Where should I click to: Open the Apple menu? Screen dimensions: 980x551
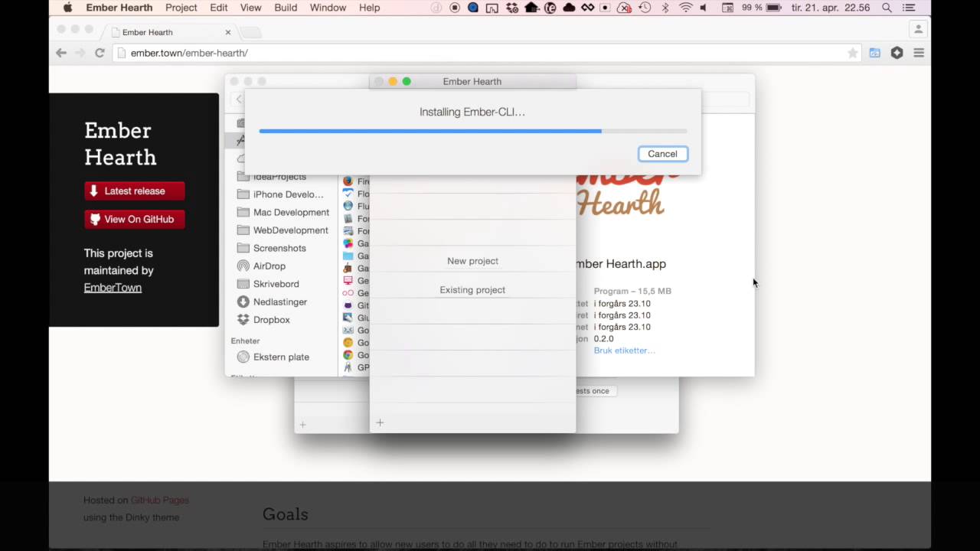click(67, 8)
